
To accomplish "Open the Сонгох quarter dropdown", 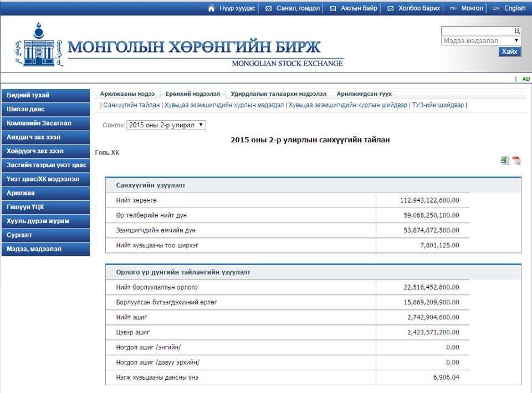I will coord(166,125).
